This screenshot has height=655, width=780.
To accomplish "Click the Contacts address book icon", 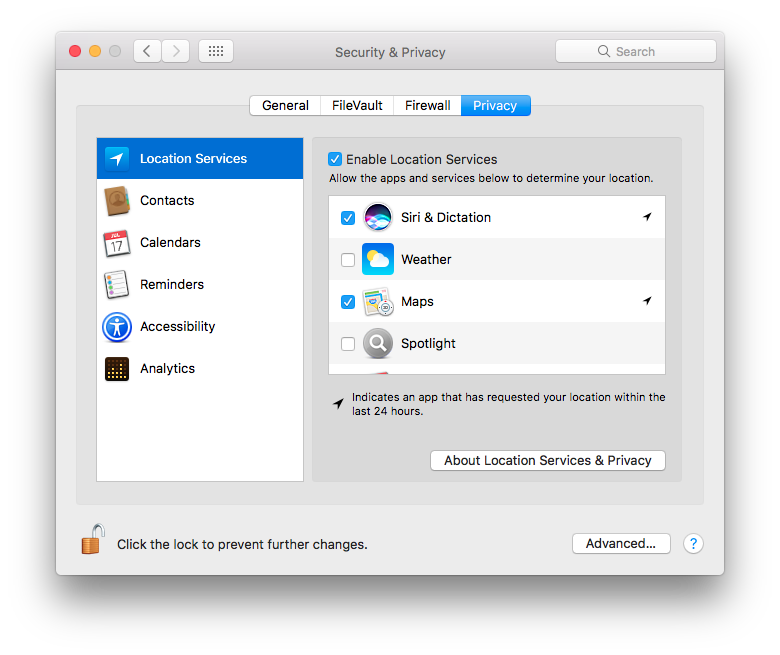I will (x=117, y=200).
